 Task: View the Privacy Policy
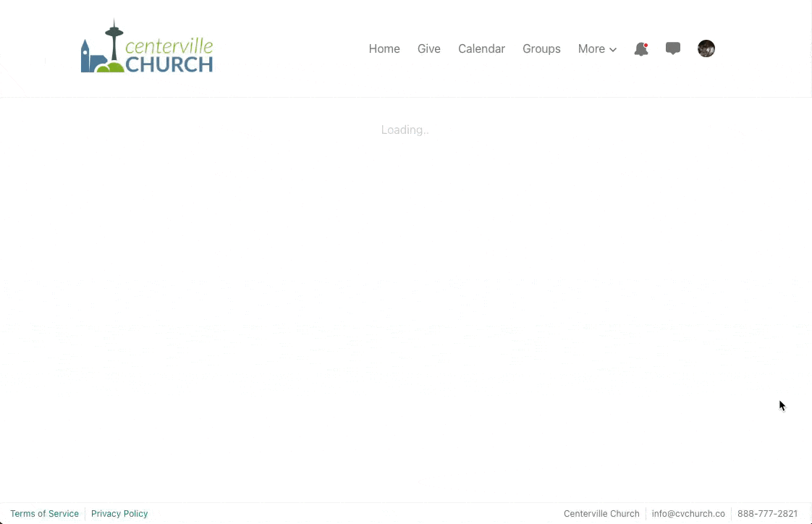point(119,514)
